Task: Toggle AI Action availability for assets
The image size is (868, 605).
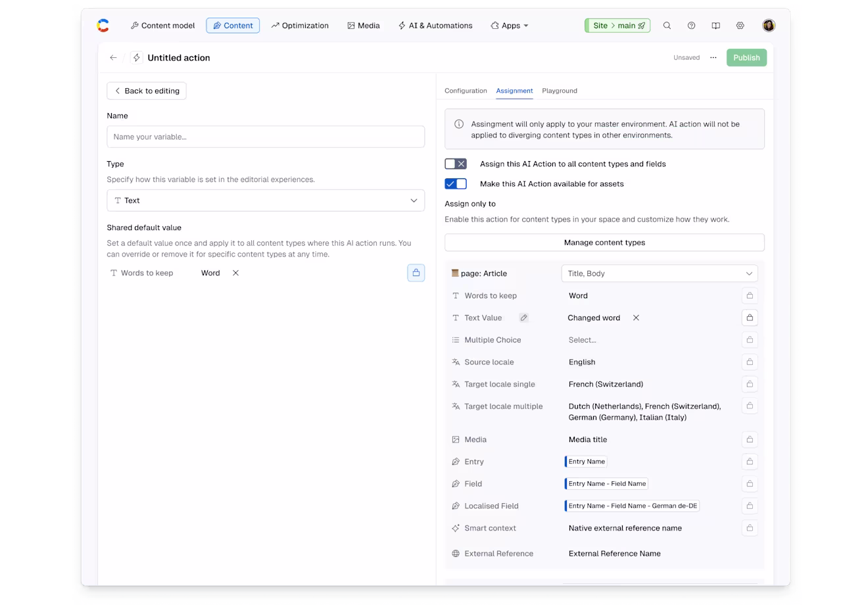Action: coord(456,183)
